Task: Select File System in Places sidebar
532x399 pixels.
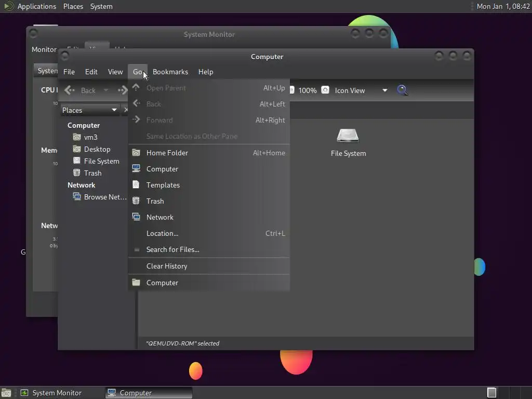Action: pyautogui.click(x=101, y=161)
